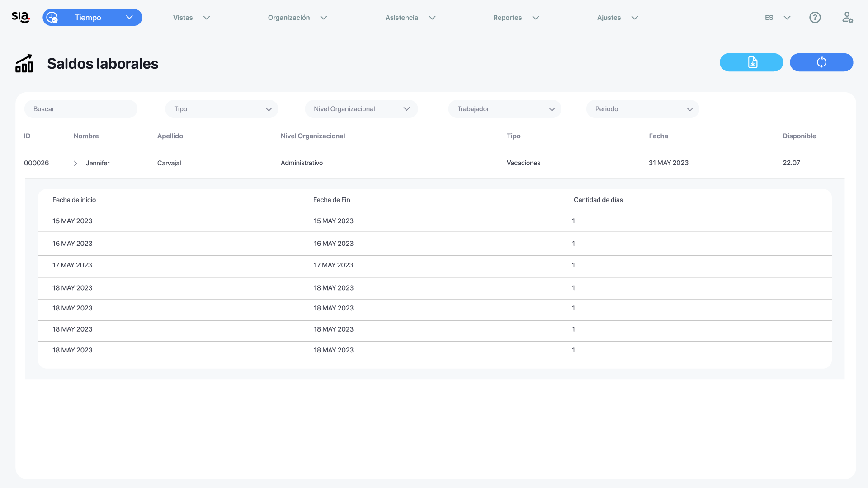Viewport: 868px width, 488px height.
Task: Open the Asistencia menu
Action: [410, 18]
